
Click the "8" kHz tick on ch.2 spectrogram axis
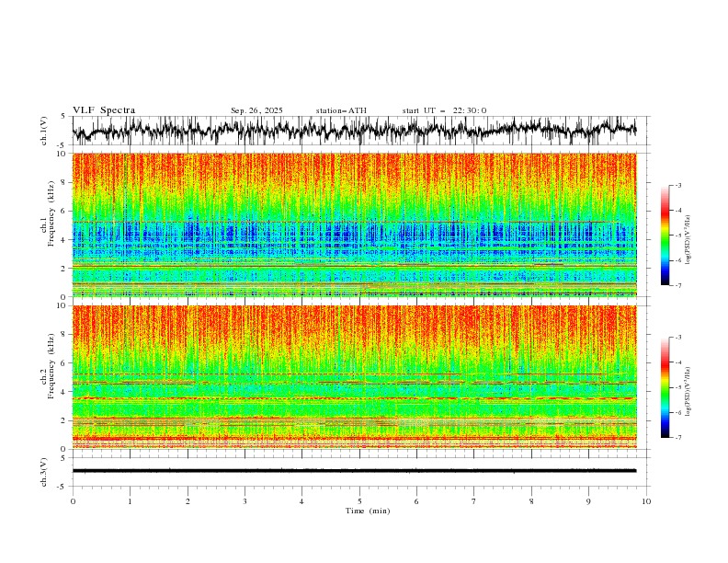tap(65, 335)
